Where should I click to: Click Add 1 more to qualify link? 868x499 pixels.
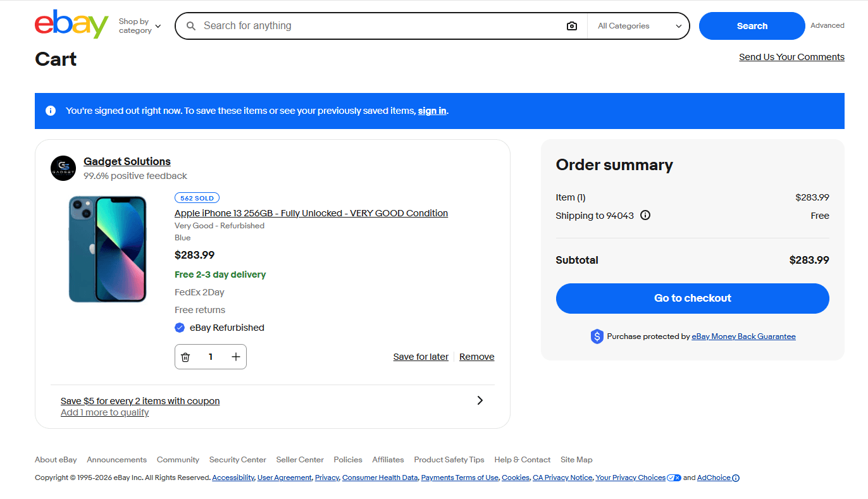pos(105,412)
